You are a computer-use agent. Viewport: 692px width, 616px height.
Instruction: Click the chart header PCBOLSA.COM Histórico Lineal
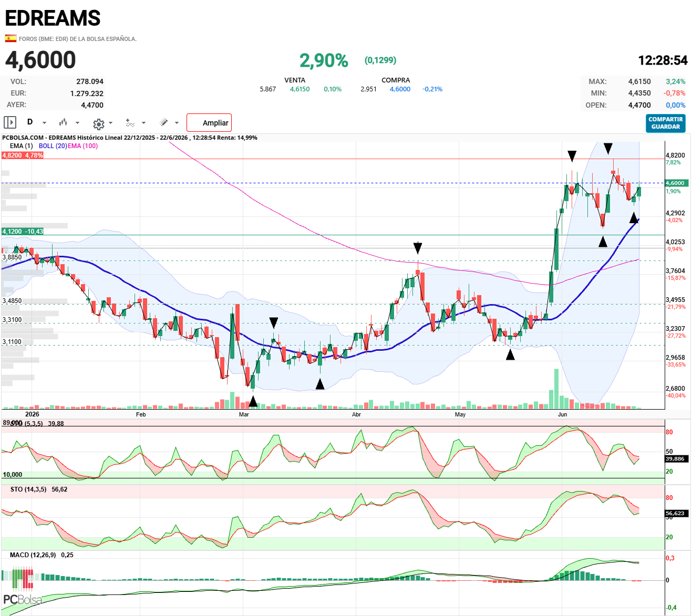pyautogui.click(x=129, y=138)
